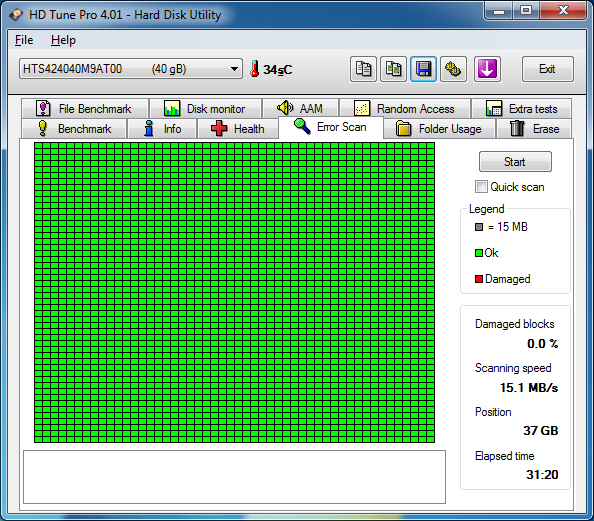Switch to the Folder Usage tab
The height and width of the screenshot is (521, 594).
[439, 128]
